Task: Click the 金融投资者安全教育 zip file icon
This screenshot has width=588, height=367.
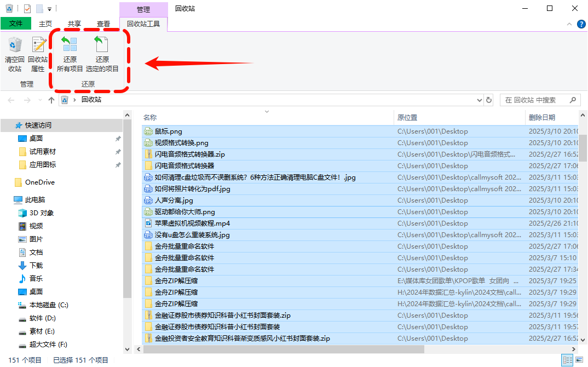Action: (148, 338)
